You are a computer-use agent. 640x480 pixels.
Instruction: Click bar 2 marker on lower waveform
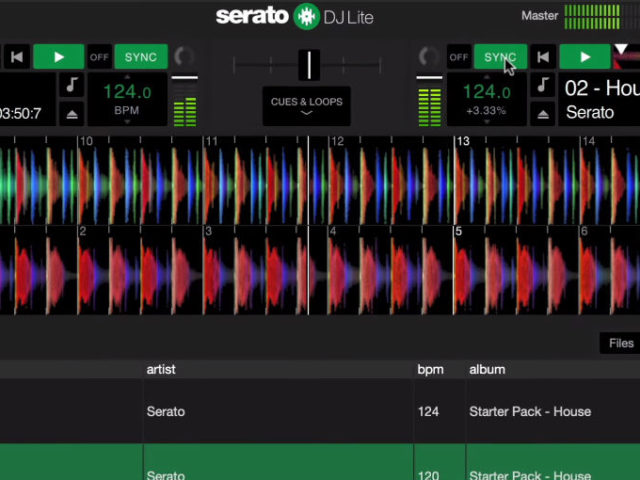tap(83, 231)
